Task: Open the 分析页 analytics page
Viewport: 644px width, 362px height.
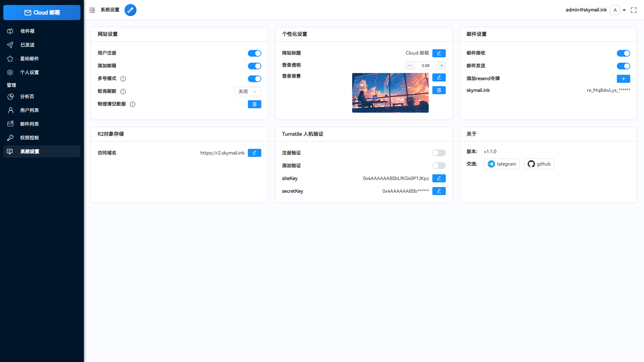Action: point(42,96)
